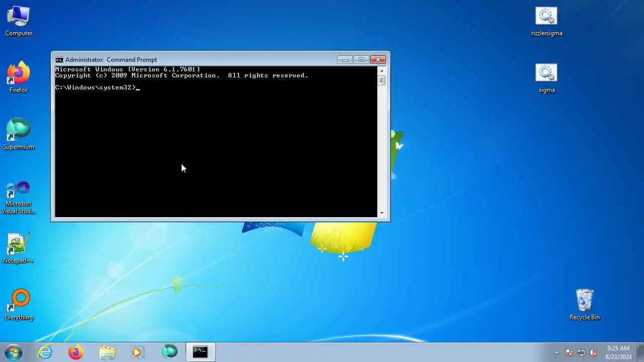The image size is (644, 362).
Task: Select the rizzlersigma file on desktop
Action: tap(547, 22)
